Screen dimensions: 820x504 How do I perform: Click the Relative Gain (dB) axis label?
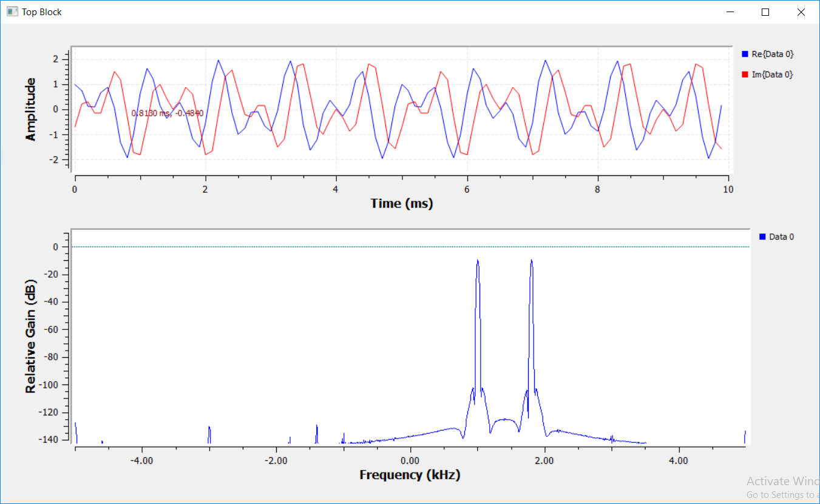coord(31,336)
